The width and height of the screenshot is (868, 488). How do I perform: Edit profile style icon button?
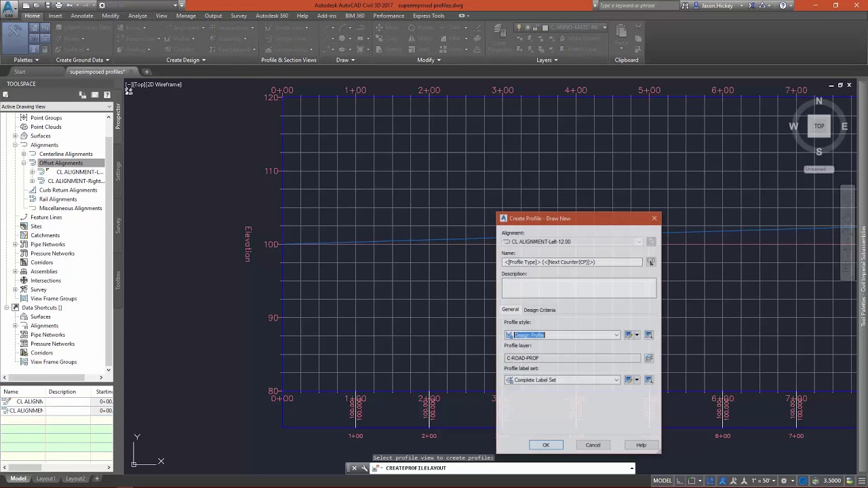tap(629, 335)
